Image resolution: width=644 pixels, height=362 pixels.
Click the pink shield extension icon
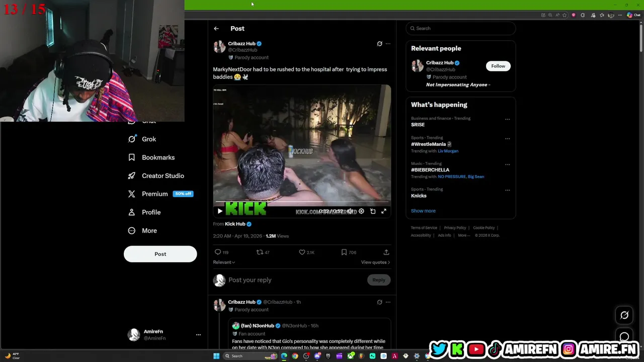pyautogui.click(x=574, y=15)
